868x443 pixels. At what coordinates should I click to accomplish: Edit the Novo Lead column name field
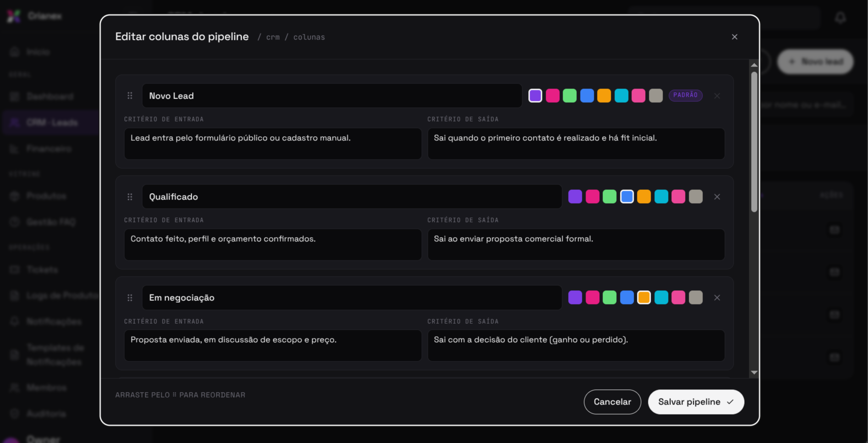pos(332,95)
